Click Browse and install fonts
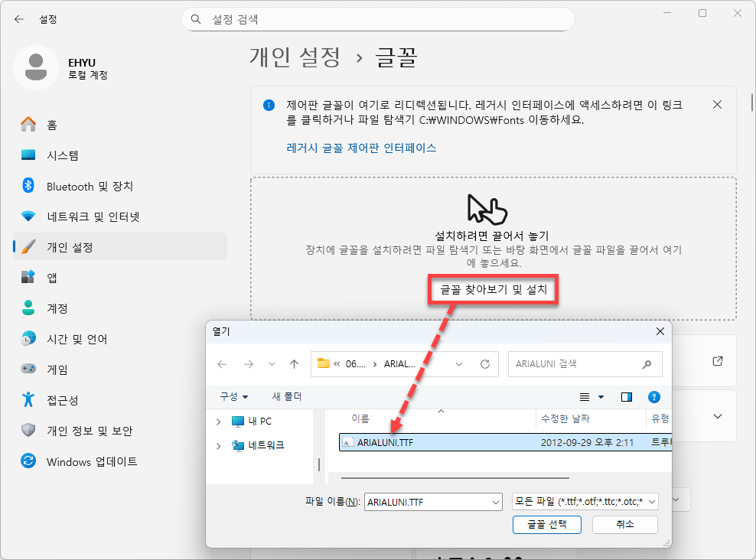 (x=493, y=291)
